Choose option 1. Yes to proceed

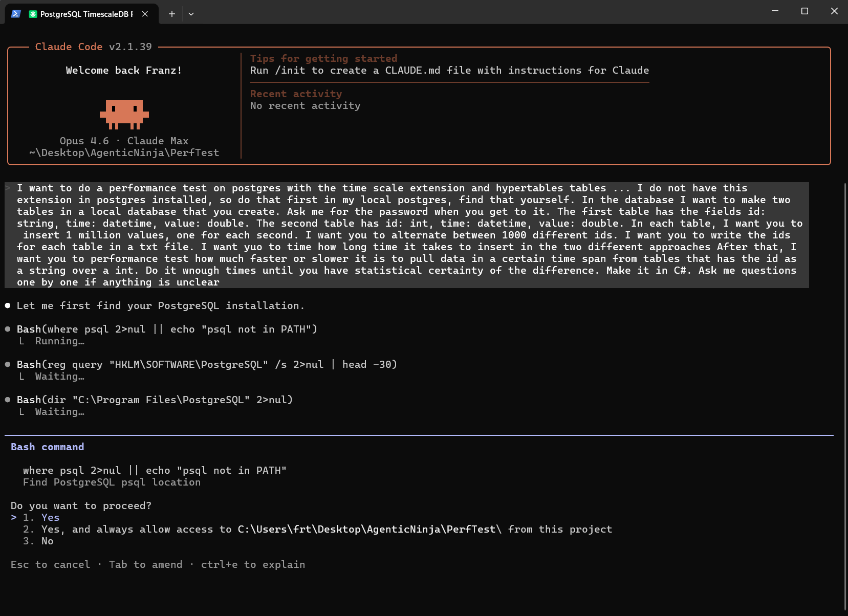41,517
